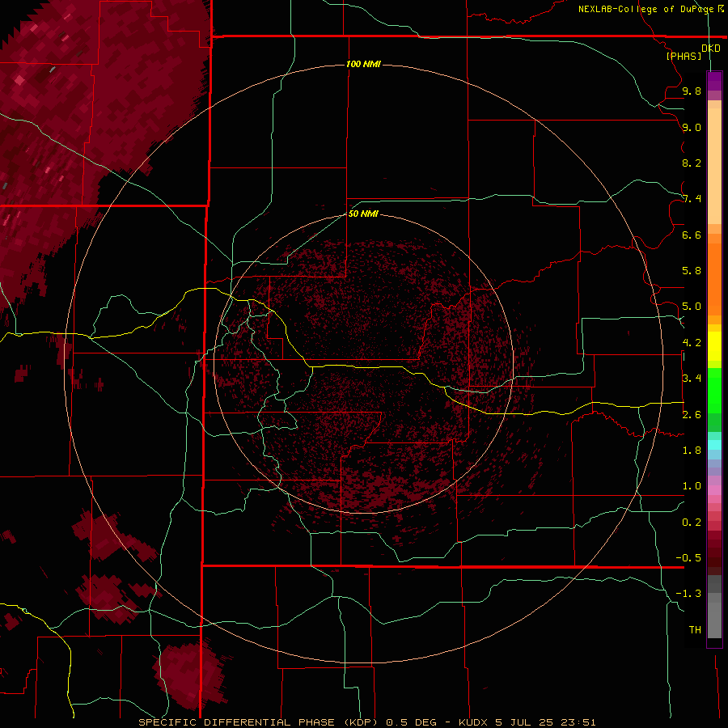This screenshot has height=728, width=728.
Task: Click the 4.2 scale value
Action: [692, 343]
